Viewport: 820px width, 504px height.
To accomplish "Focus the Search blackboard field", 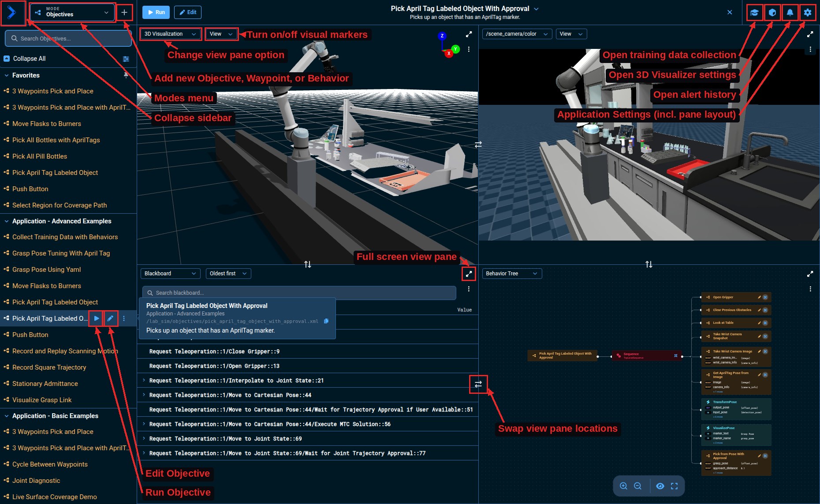I will 299,293.
